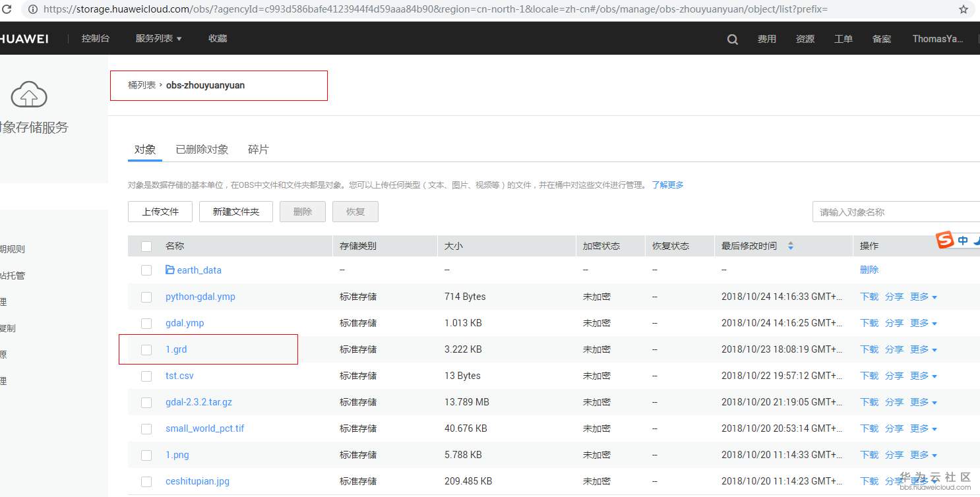This screenshot has height=497, width=980.
Task: Open the small_world_pct.tif file link
Action: pos(205,428)
